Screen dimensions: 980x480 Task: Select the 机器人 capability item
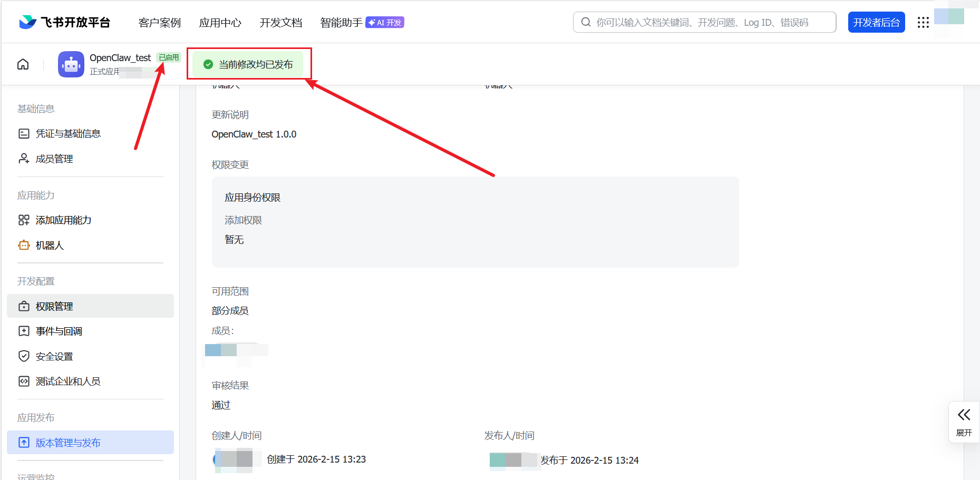[49, 245]
